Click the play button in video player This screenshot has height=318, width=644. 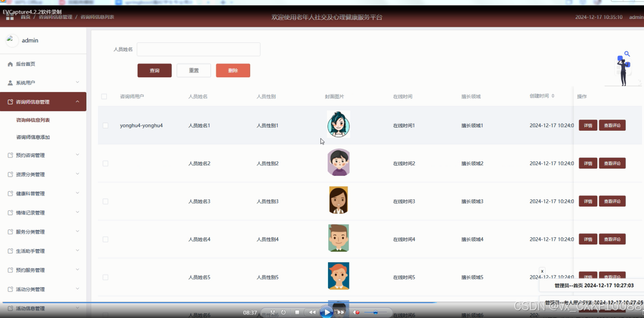(x=326, y=312)
